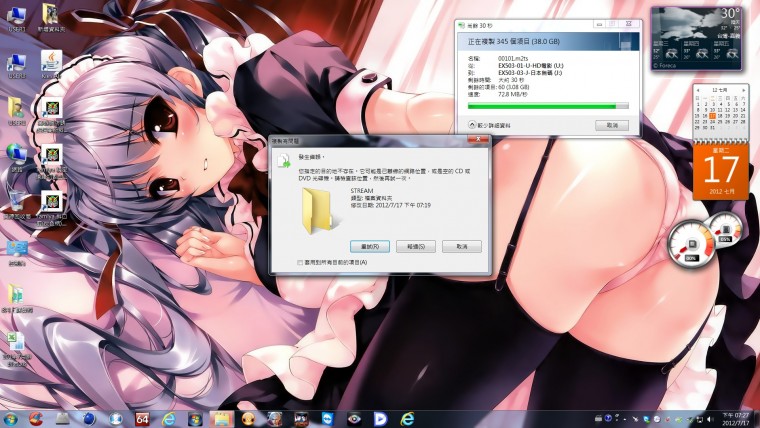This screenshot has height=428, width=760.
Task: Open the white-haired character taskbar icon
Action: pos(274,418)
